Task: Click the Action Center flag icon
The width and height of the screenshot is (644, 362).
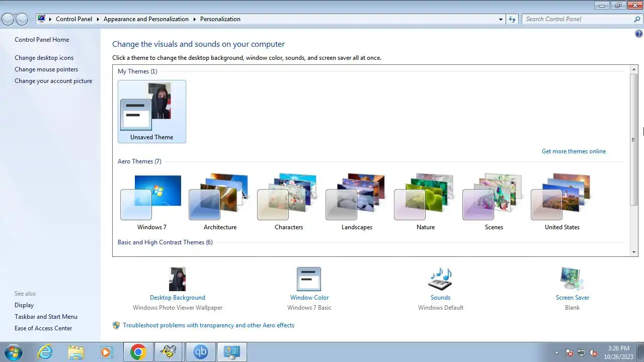Action: [x=569, y=352]
